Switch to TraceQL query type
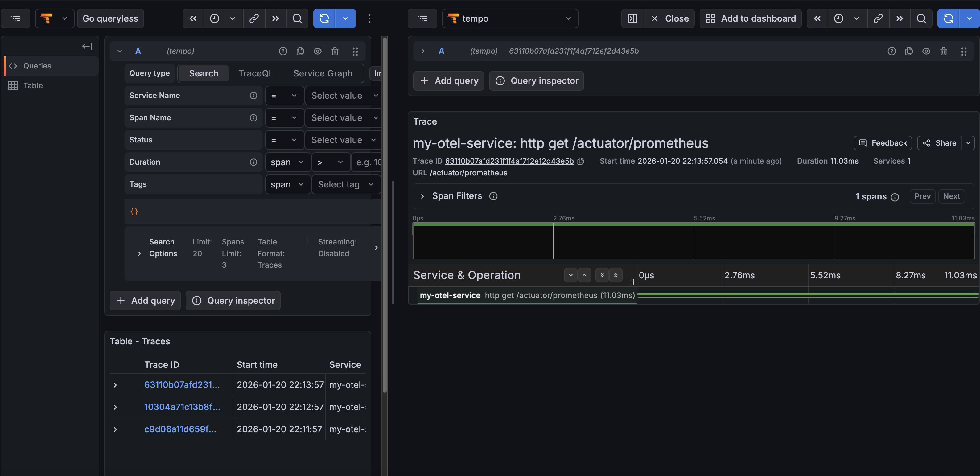Viewport: 980px width, 476px height. click(256, 73)
